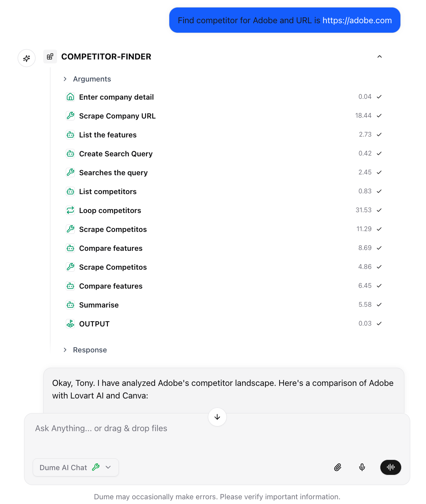This screenshot has height=504, width=426.
Task: Collapse the COMPETITOR-FINDER panel
Action: 379,56
